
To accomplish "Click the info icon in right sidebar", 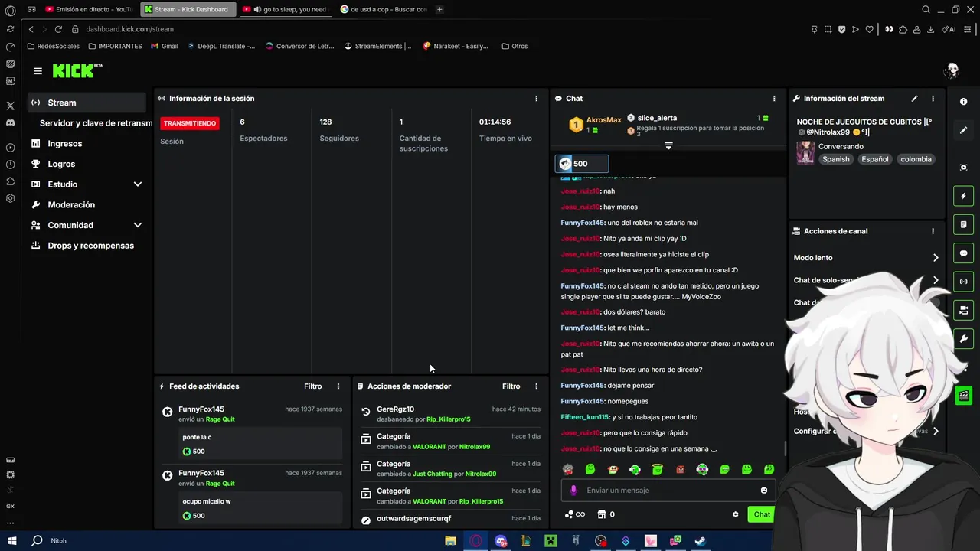I will click(x=964, y=102).
